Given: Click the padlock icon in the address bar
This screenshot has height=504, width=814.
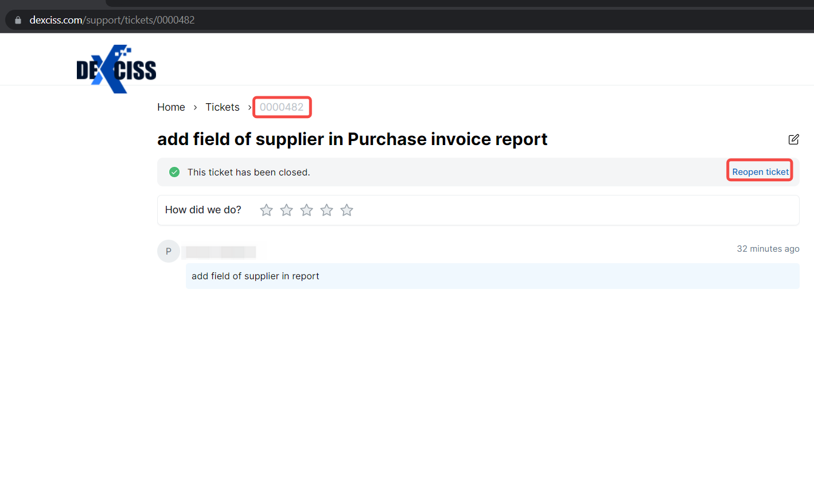Looking at the screenshot, I should 17,19.
